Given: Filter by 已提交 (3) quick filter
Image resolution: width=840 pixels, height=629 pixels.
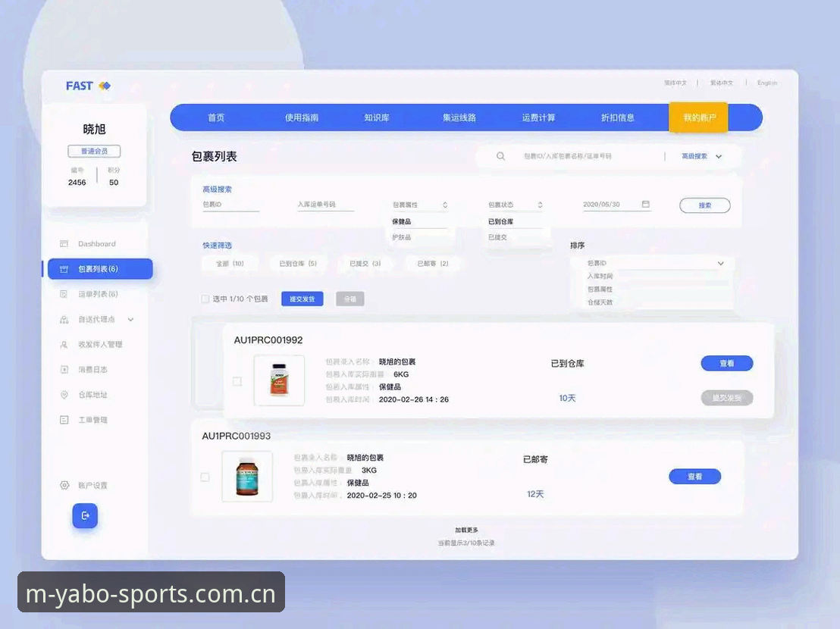Looking at the screenshot, I should 365,264.
